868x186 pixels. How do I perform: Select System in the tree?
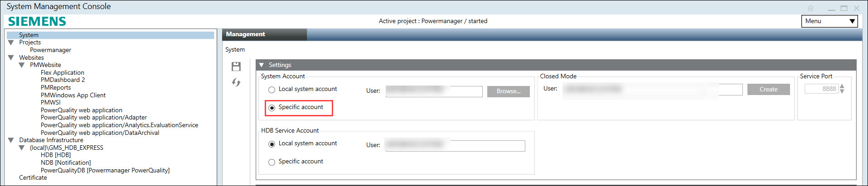click(x=29, y=35)
